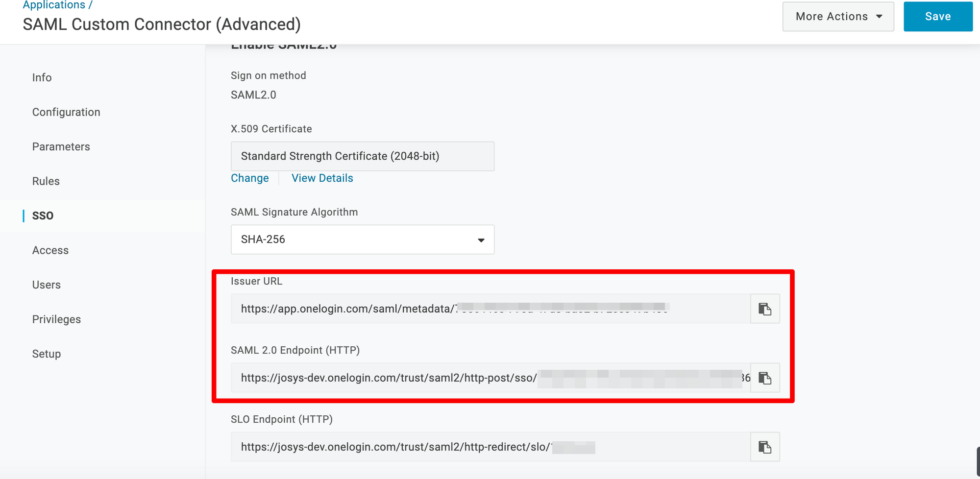Open View Details for the certificate
The image size is (980, 479).
pyautogui.click(x=322, y=178)
